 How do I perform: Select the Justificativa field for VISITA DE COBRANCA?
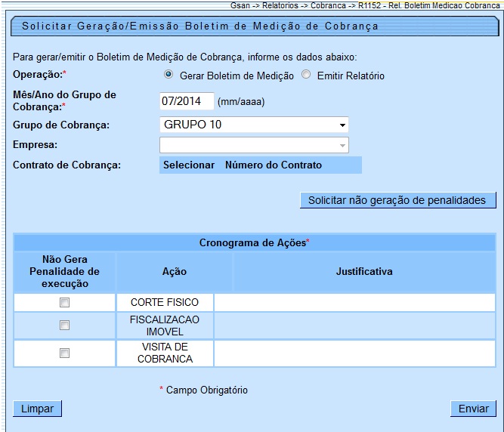tap(354, 353)
